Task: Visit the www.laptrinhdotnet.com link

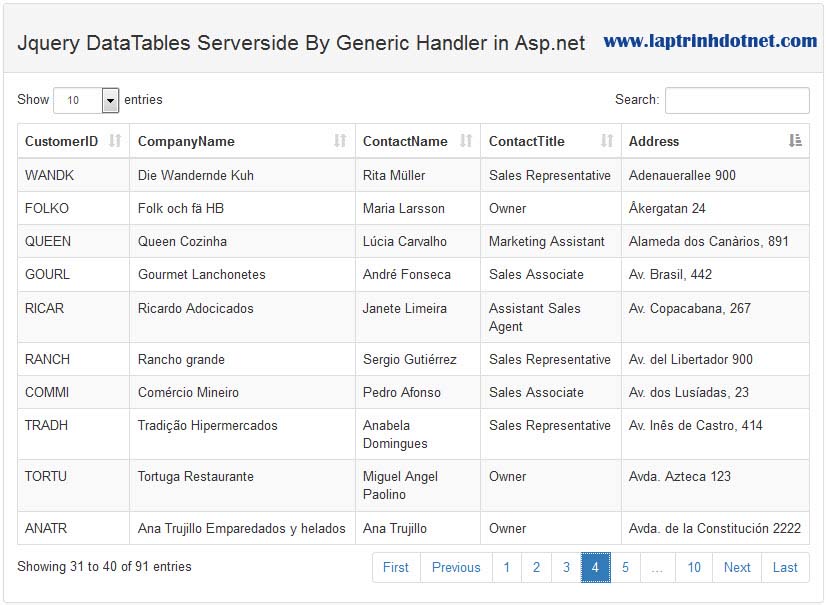Action: click(708, 42)
